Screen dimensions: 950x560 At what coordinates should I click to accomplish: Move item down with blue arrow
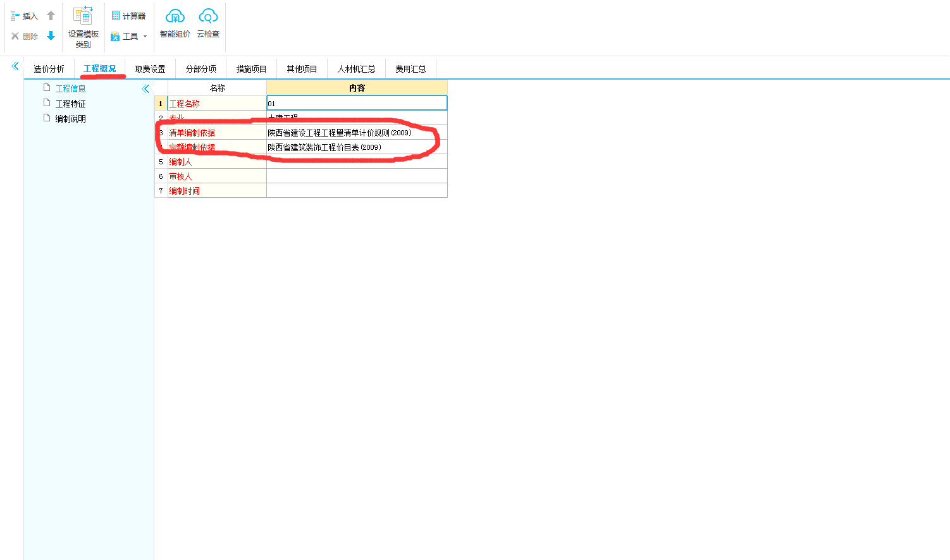click(51, 36)
